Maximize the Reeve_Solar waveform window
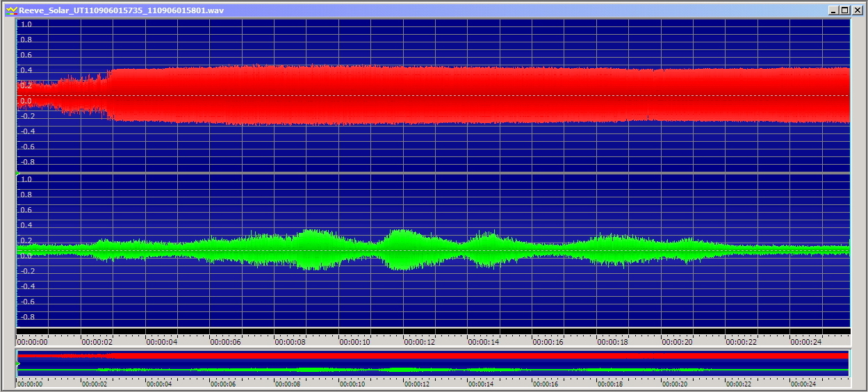This screenshot has width=868, height=392. pos(844,10)
